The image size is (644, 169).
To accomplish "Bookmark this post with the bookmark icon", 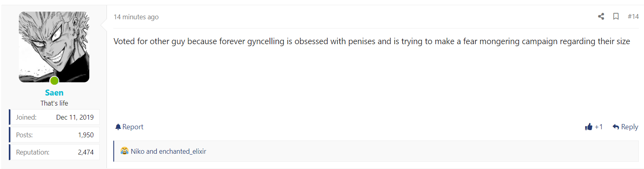I will 616,16.
